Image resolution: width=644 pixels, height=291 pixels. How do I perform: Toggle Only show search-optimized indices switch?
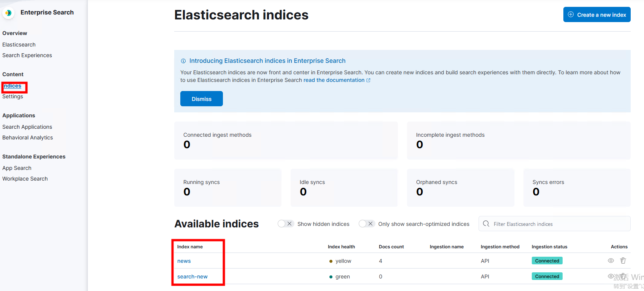click(x=367, y=224)
